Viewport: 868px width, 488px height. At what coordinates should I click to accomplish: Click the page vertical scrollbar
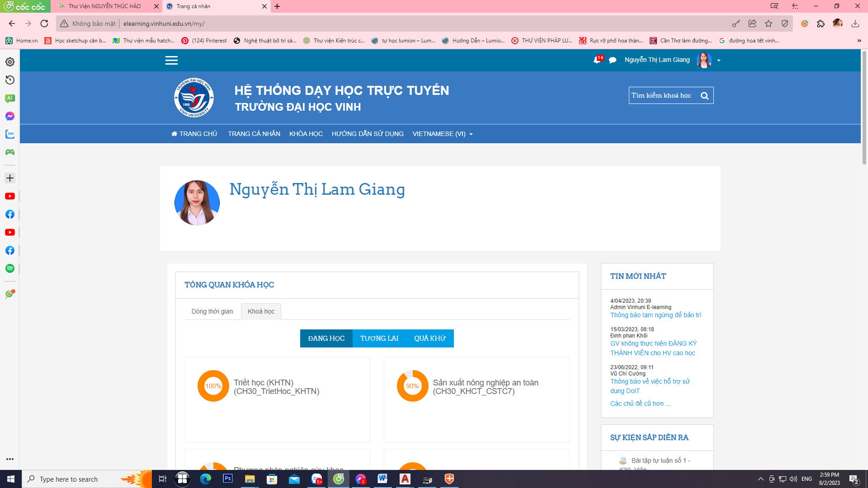point(864,108)
